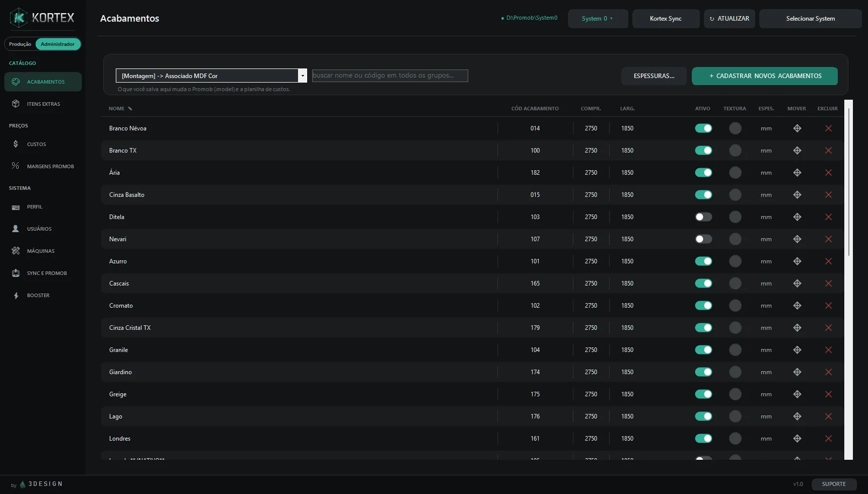Open the Perfil card icon
Image resolution: width=868 pixels, height=494 pixels.
[16, 207]
